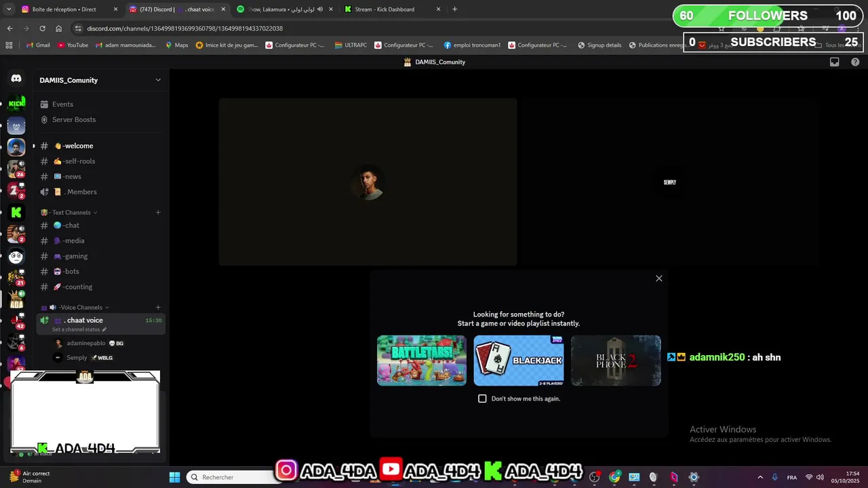
Task: Select adaminepablo's video tile
Action: pos(368,182)
